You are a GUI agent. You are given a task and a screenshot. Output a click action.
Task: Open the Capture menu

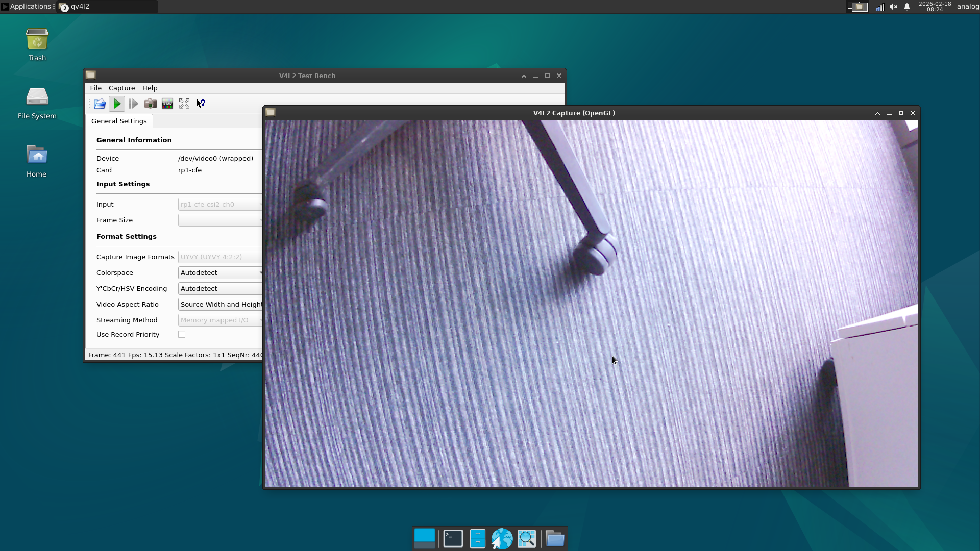121,88
